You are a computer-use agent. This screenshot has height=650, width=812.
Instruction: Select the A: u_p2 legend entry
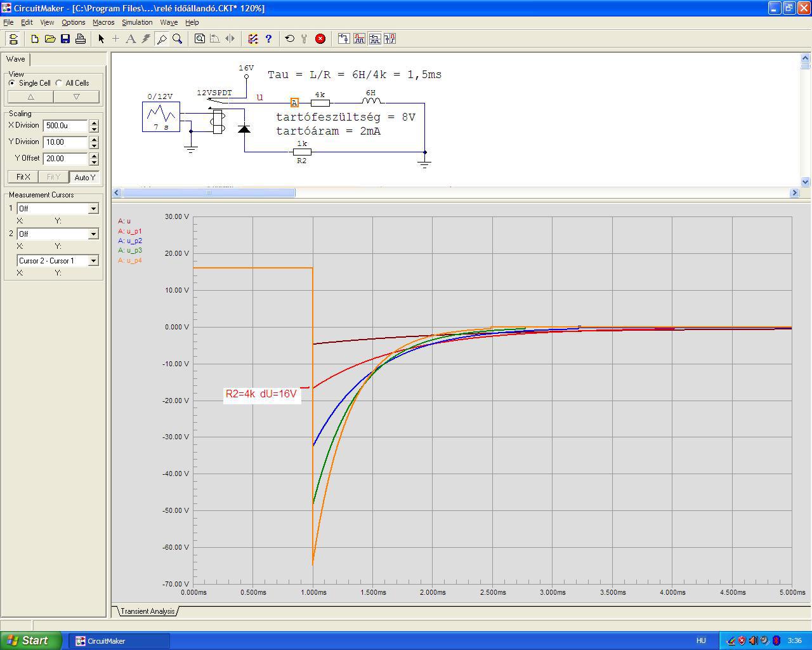click(130, 241)
